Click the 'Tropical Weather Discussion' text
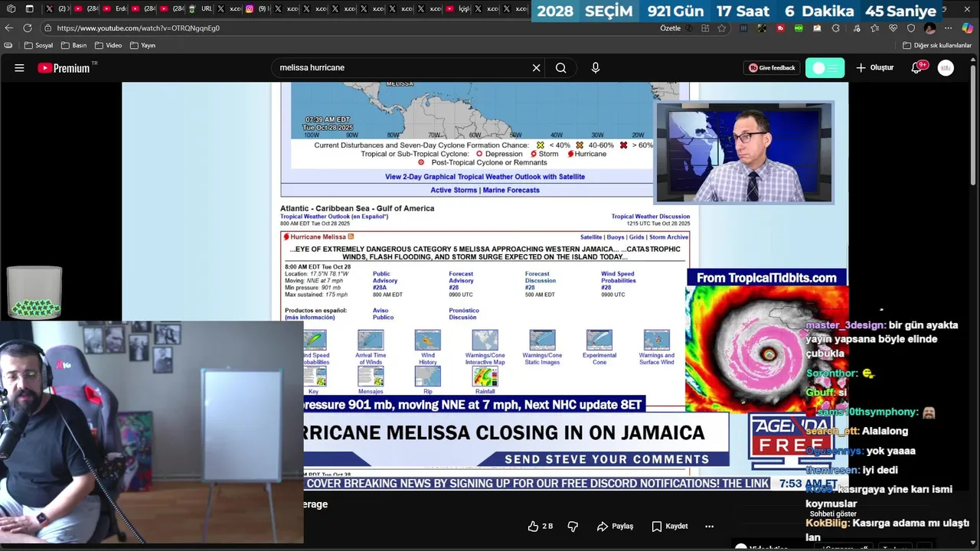The image size is (980, 551). click(650, 217)
